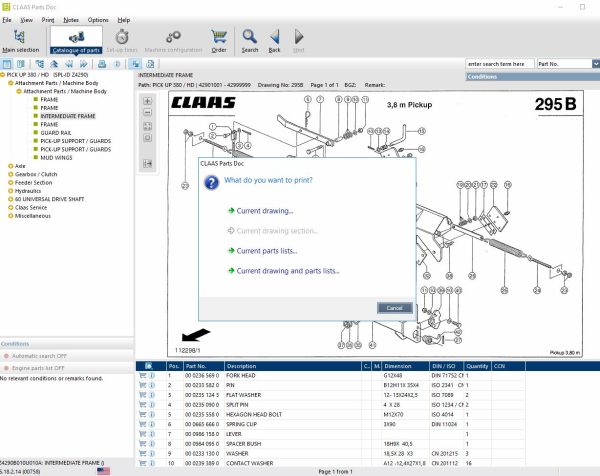
Task: Click the zoom rectangle drawing icon
Action: click(147, 138)
